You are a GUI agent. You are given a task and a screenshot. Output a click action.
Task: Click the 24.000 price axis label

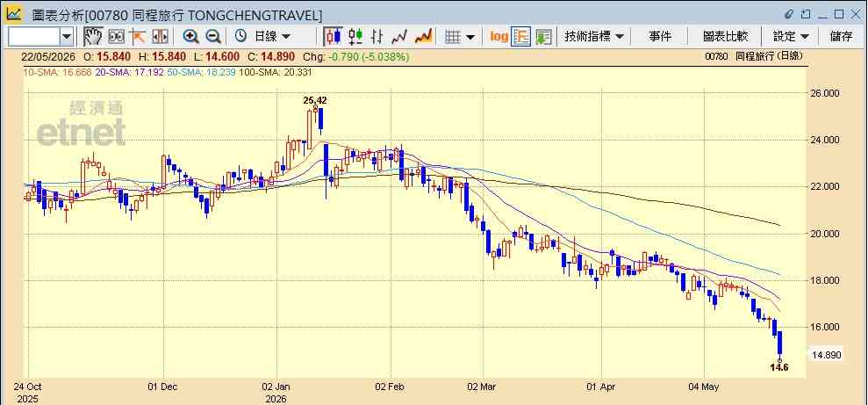(825, 140)
